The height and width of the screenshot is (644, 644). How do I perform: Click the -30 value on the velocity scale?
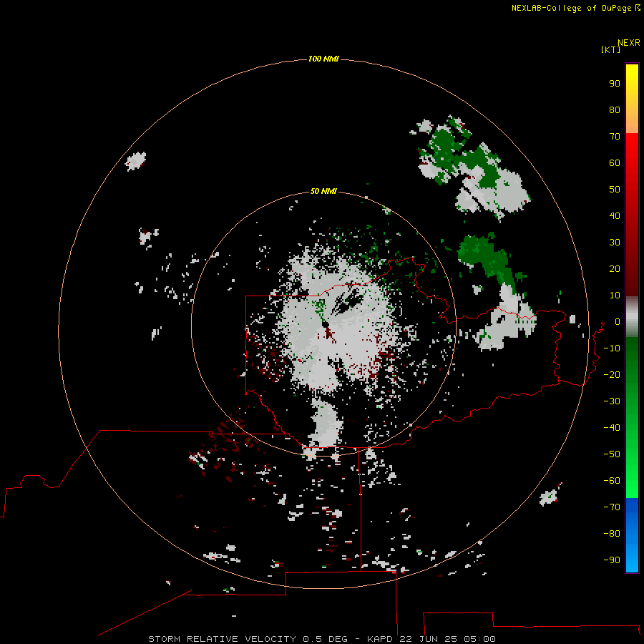click(x=612, y=401)
